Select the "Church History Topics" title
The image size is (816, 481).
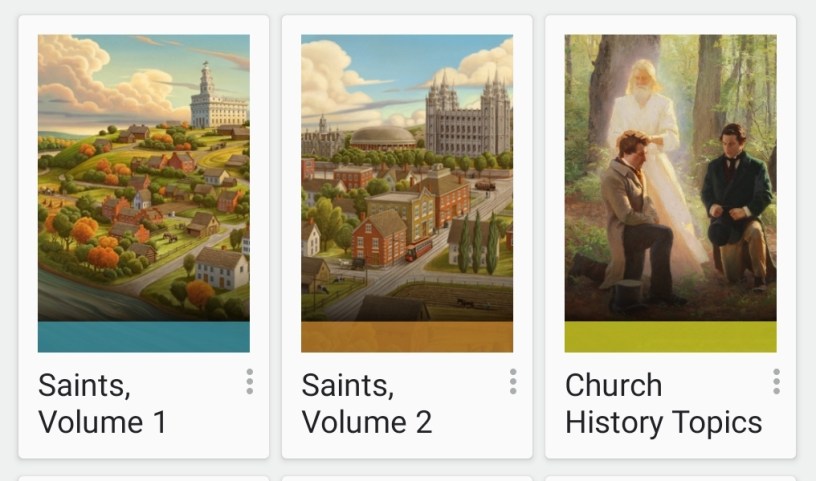[x=663, y=403]
